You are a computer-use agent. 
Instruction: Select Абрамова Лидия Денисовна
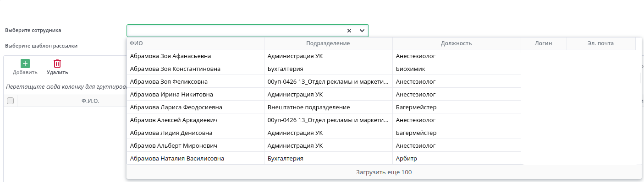[x=171, y=133]
